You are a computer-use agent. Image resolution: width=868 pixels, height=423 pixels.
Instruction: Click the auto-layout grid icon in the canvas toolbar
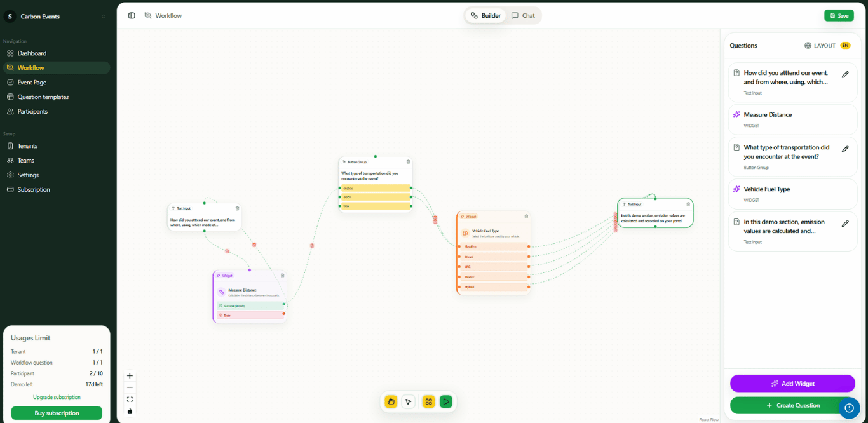pyautogui.click(x=428, y=401)
